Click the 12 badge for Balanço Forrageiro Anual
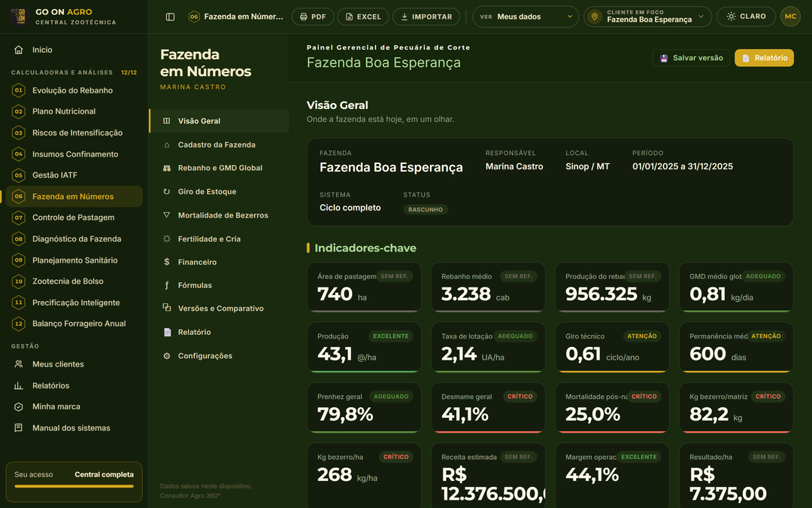Screen dimensions: 812x508 (19, 324)
